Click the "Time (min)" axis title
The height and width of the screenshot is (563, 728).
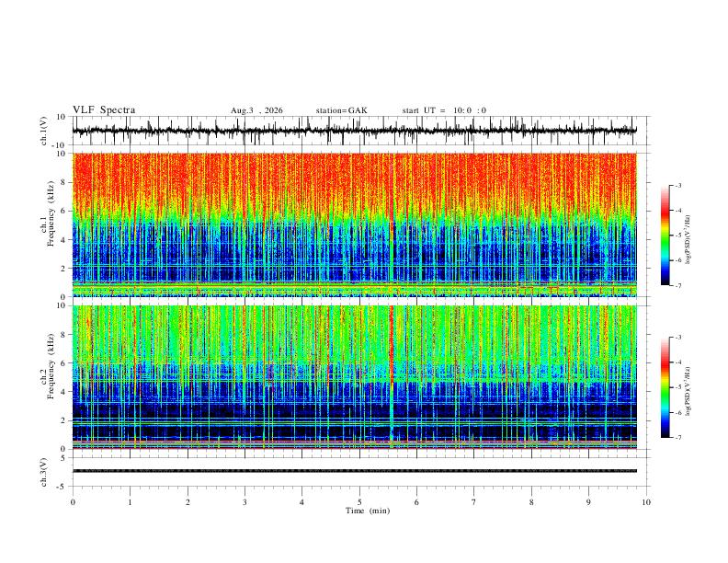(368, 511)
